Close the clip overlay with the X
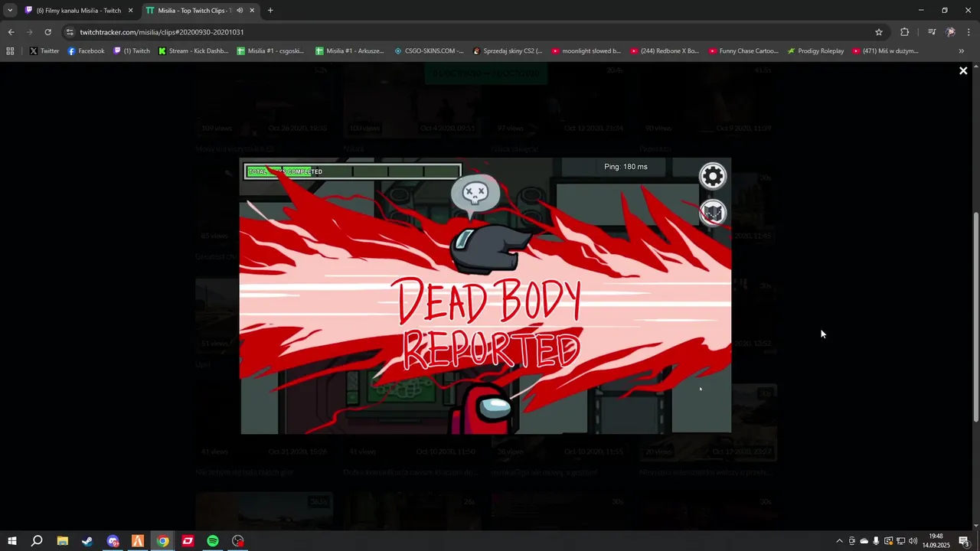 click(963, 70)
